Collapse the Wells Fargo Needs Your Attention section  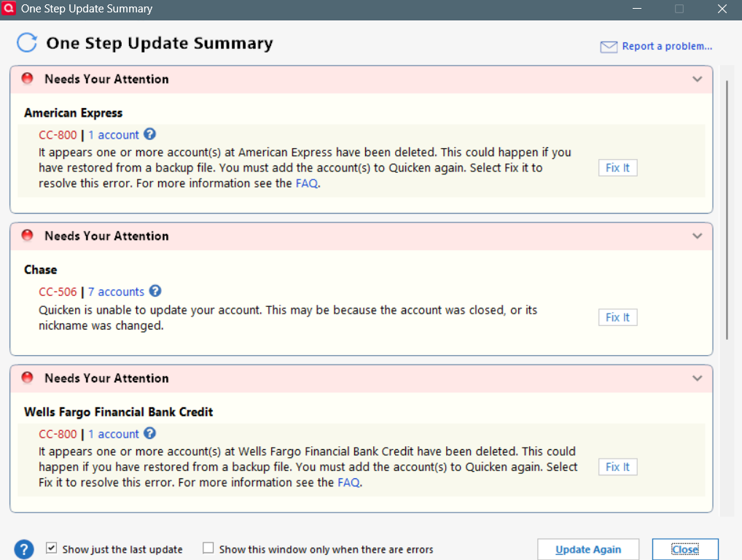697,378
